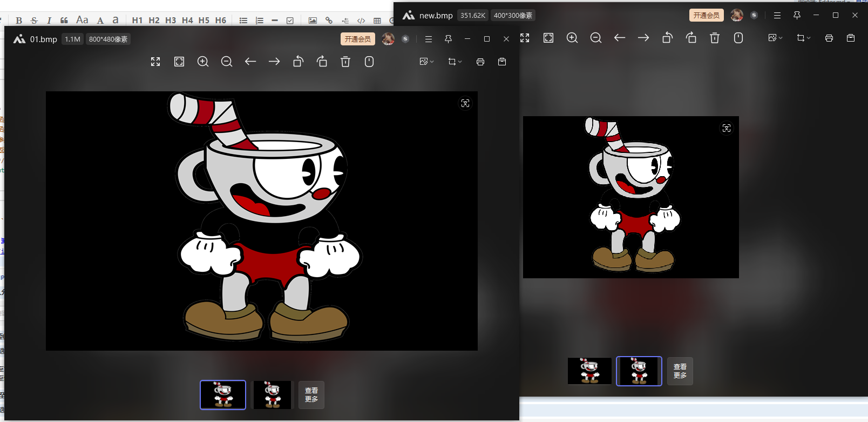
Task: Open hamburger menu in new.bmp window
Action: (x=777, y=15)
